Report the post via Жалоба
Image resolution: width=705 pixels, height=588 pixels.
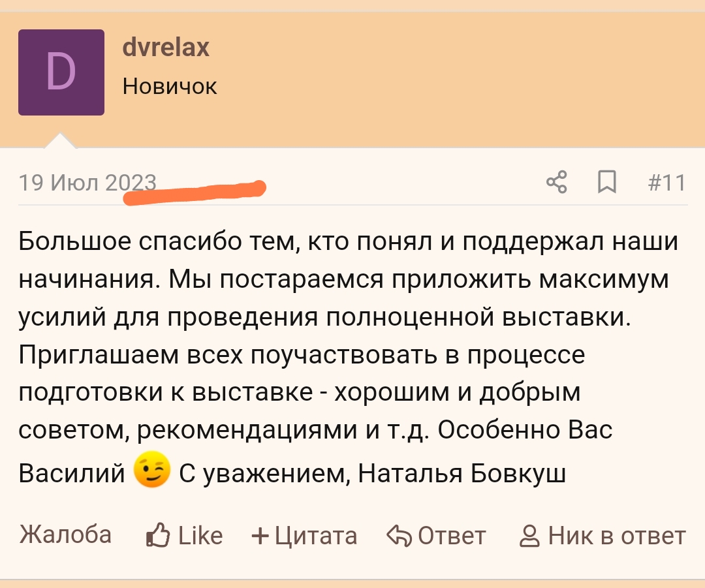tap(65, 535)
